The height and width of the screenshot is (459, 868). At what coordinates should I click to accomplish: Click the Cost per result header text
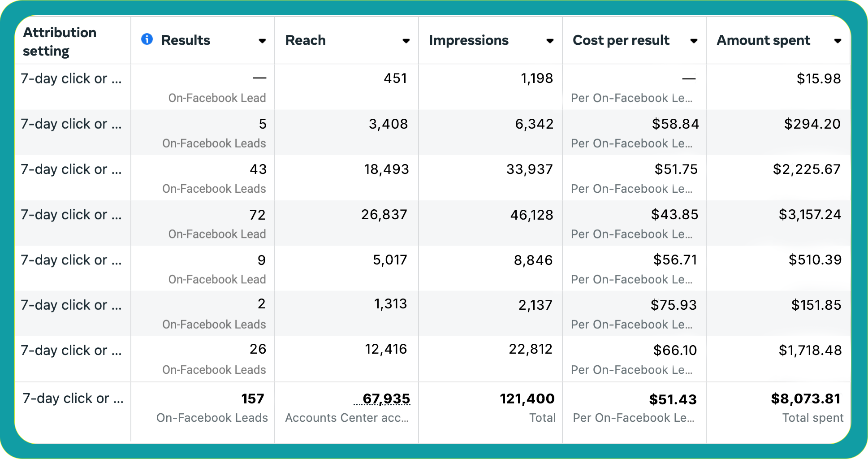point(621,40)
